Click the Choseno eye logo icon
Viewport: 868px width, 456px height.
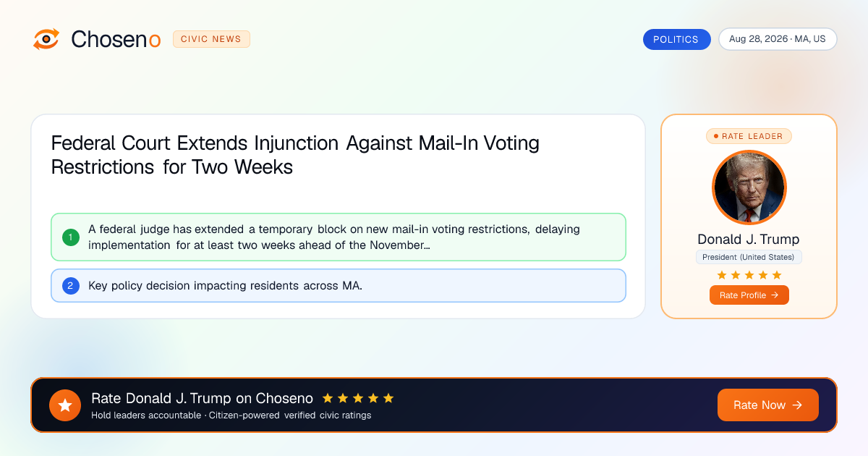point(46,39)
